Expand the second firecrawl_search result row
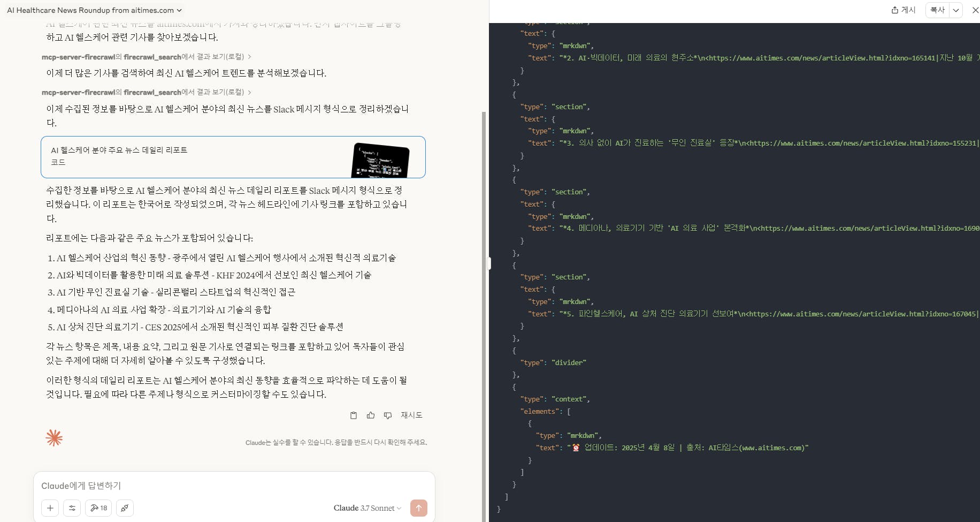This screenshot has height=522, width=980. pyautogui.click(x=147, y=92)
